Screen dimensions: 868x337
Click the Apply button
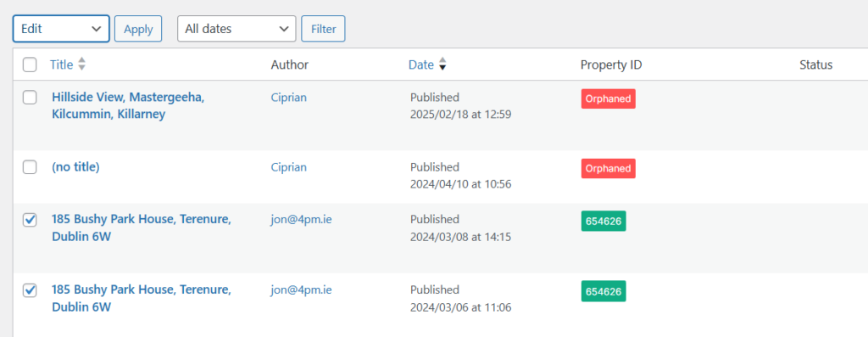point(138,29)
